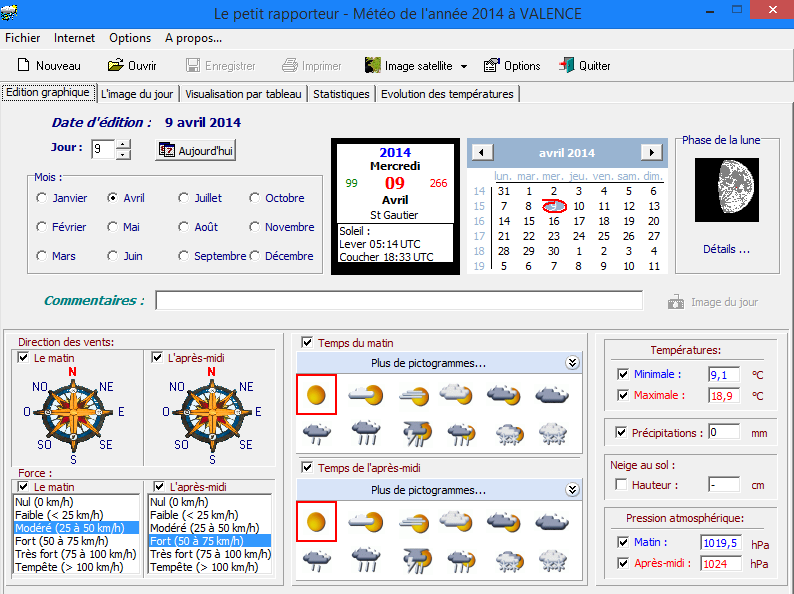Select sunny pictogram for après-midi

(x=316, y=522)
